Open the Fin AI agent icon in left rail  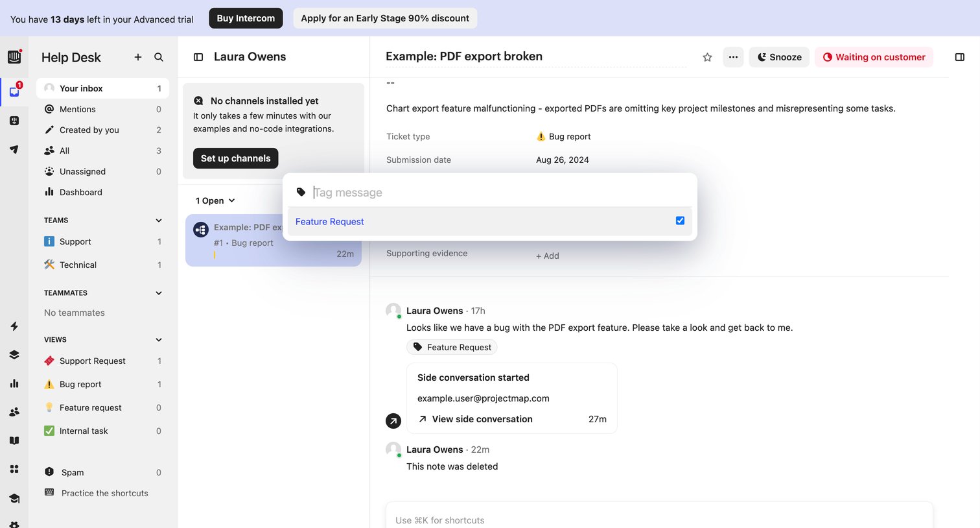coord(14,121)
